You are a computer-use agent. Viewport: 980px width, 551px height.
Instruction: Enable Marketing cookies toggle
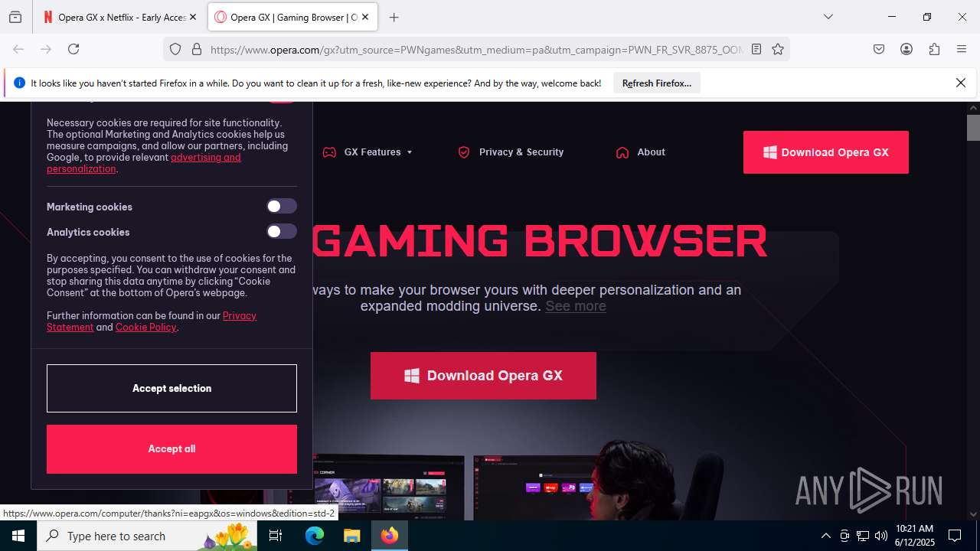(x=281, y=207)
